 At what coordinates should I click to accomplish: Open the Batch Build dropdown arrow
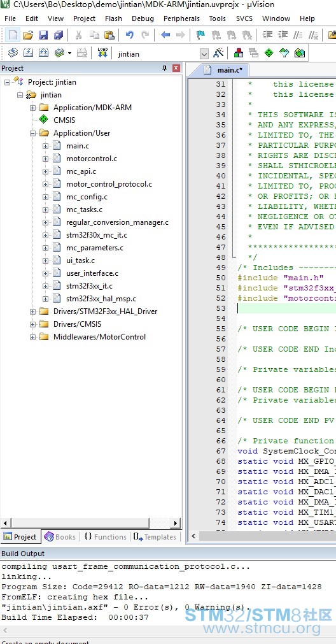[x=69, y=54]
